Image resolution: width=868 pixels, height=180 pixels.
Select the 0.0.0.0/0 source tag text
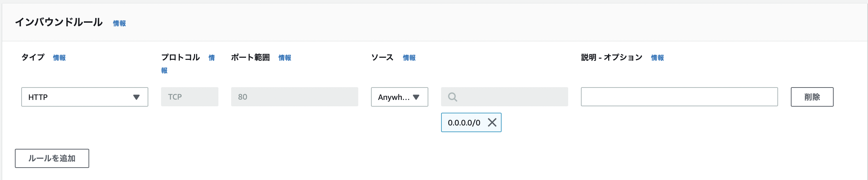[x=464, y=123]
